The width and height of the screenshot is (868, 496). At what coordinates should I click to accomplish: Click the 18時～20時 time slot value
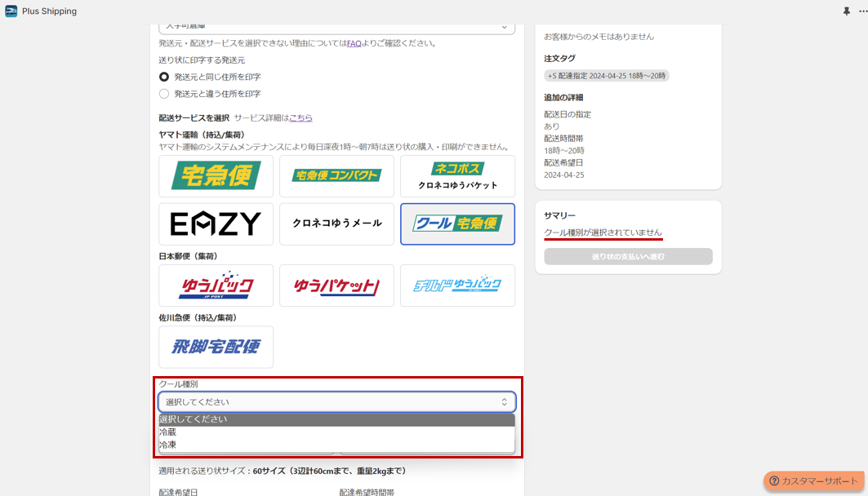pos(564,150)
